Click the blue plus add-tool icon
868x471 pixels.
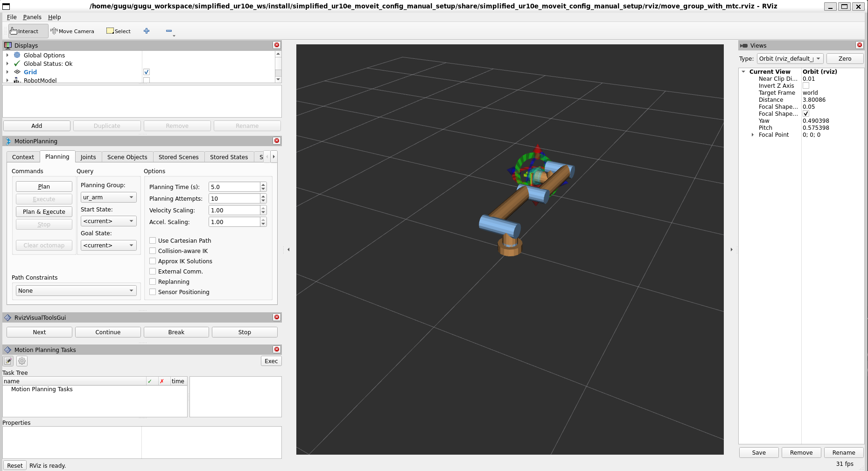(147, 31)
